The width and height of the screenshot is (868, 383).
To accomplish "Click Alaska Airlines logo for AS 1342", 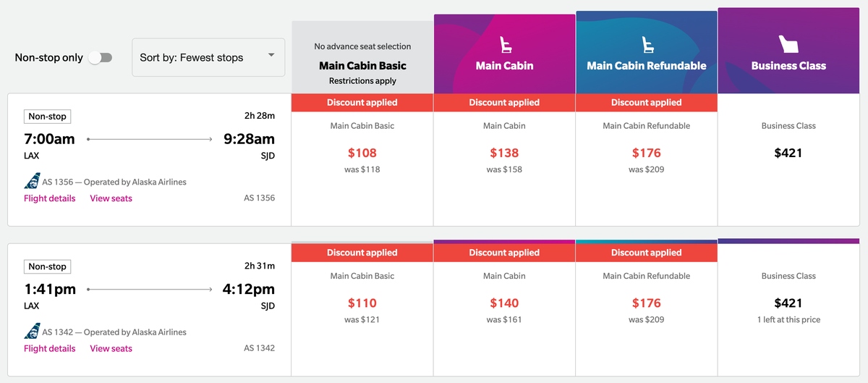I will [32, 332].
